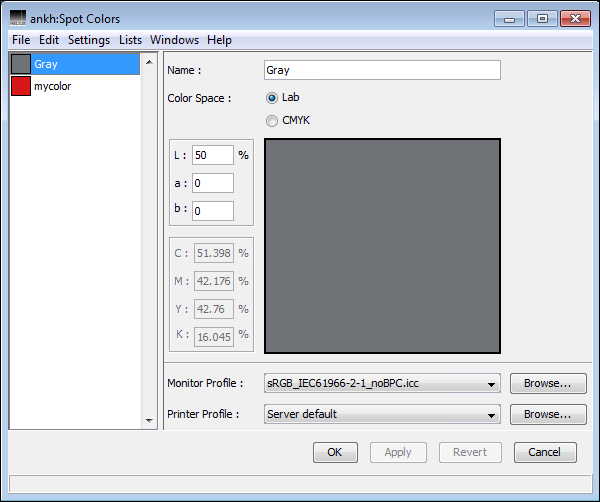Select the Lab color space radio button
The image size is (600, 502).
(272, 98)
